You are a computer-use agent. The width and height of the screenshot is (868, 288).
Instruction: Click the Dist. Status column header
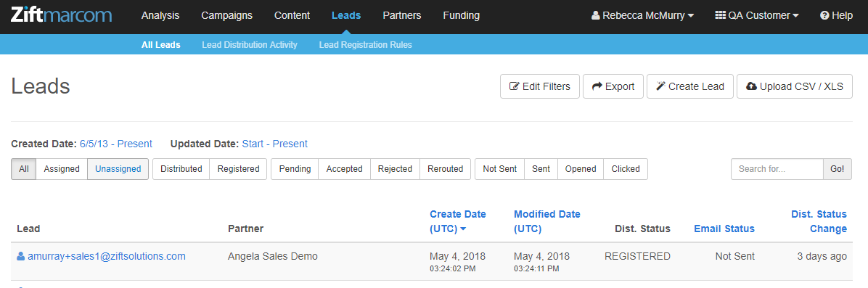tap(642, 229)
